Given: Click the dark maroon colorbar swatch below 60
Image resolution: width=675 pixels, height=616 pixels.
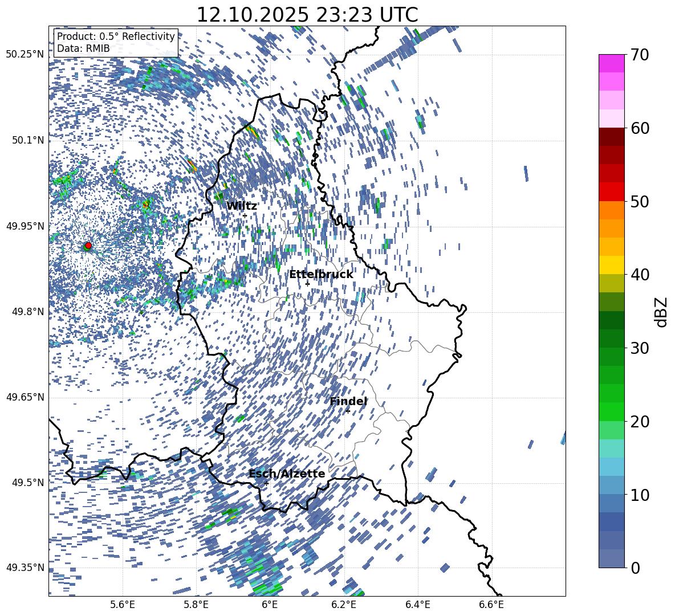Looking at the screenshot, I should (x=612, y=137).
